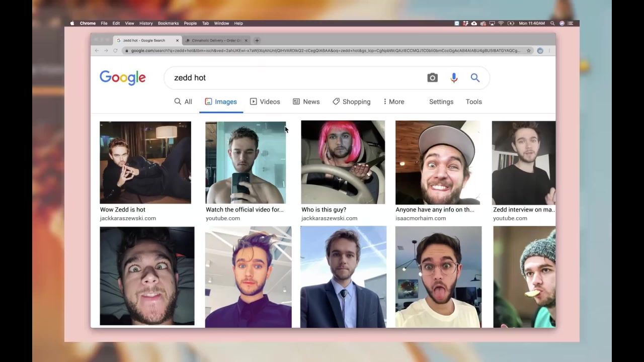The height and width of the screenshot is (362, 644).
Task: Open the Chrome profile avatar
Action: (x=540, y=50)
